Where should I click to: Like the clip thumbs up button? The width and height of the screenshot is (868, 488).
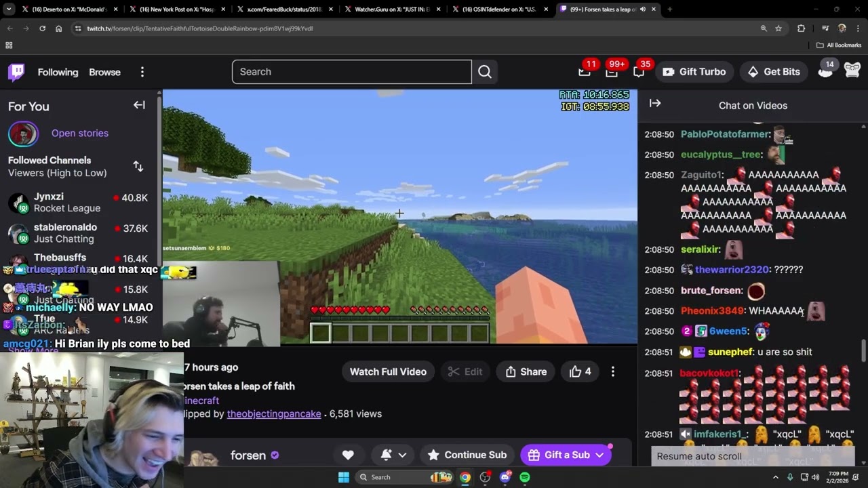(580, 371)
